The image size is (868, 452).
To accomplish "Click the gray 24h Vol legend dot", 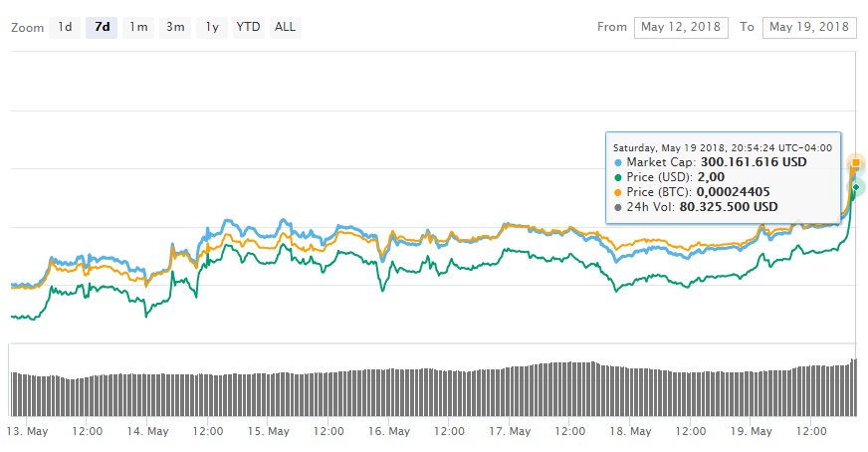I will pos(618,208).
